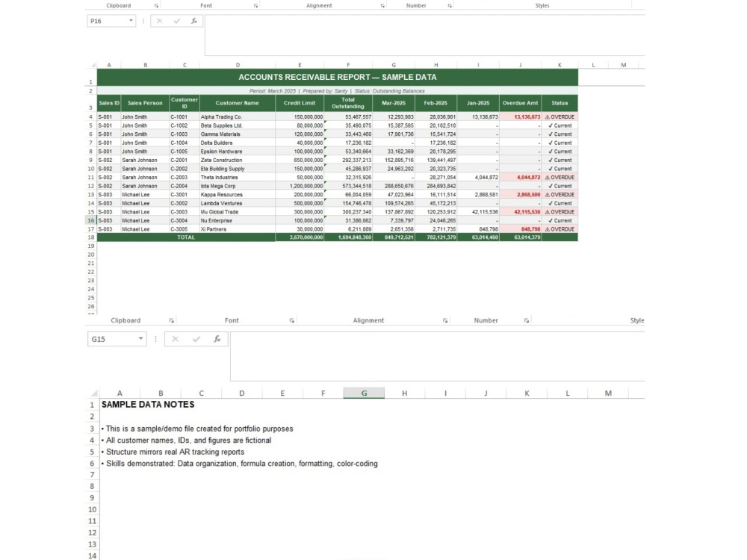Select highlighted row 16 header in the AR report
747x560 pixels.
tap(90, 220)
